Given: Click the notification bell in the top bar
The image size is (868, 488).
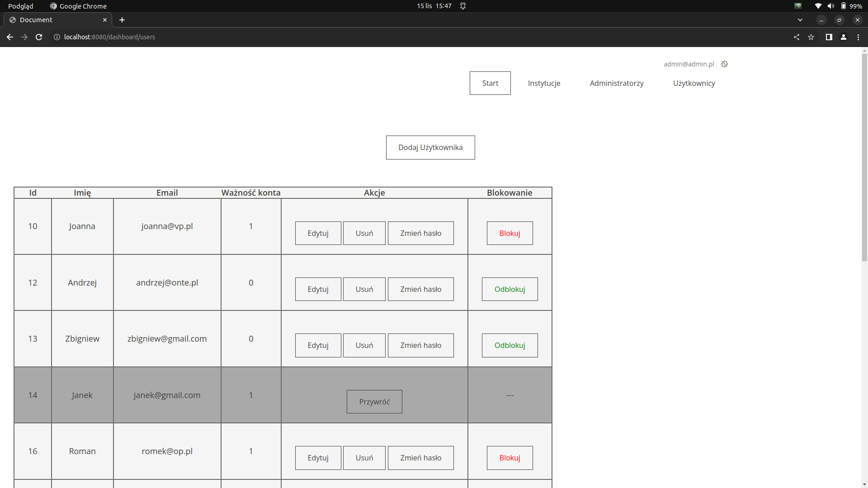Looking at the screenshot, I should (463, 6).
